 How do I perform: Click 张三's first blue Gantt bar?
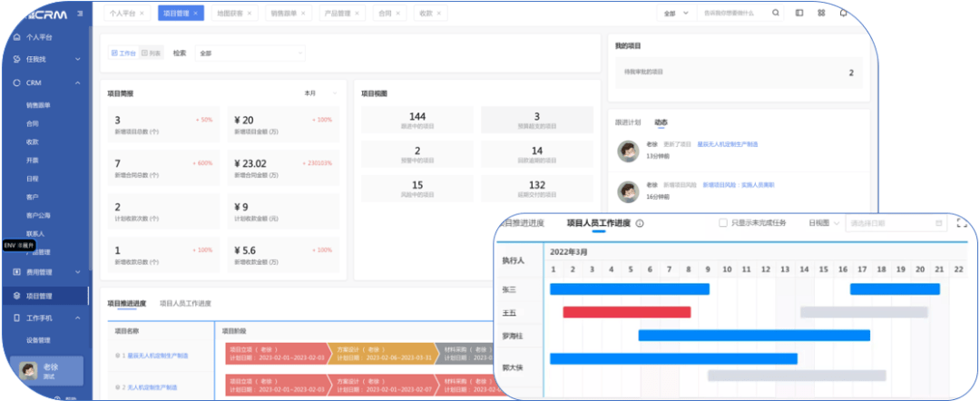pyautogui.click(x=629, y=289)
